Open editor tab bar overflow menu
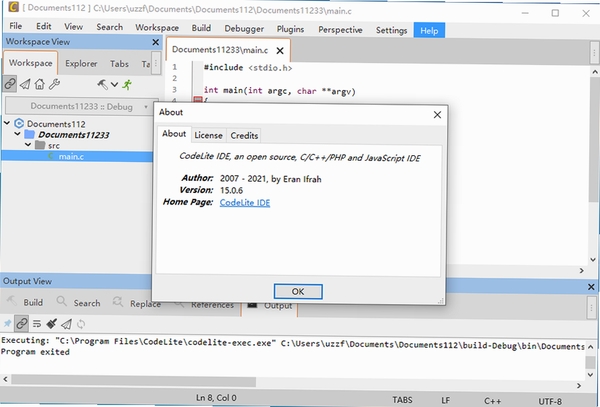This screenshot has width=600, height=407. (x=594, y=52)
